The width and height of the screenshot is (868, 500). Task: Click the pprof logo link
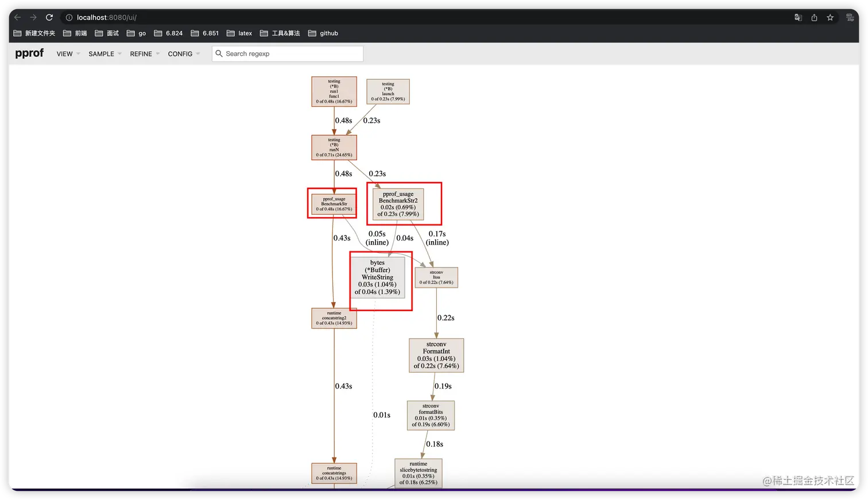pyautogui.click(x=29, y=53)
